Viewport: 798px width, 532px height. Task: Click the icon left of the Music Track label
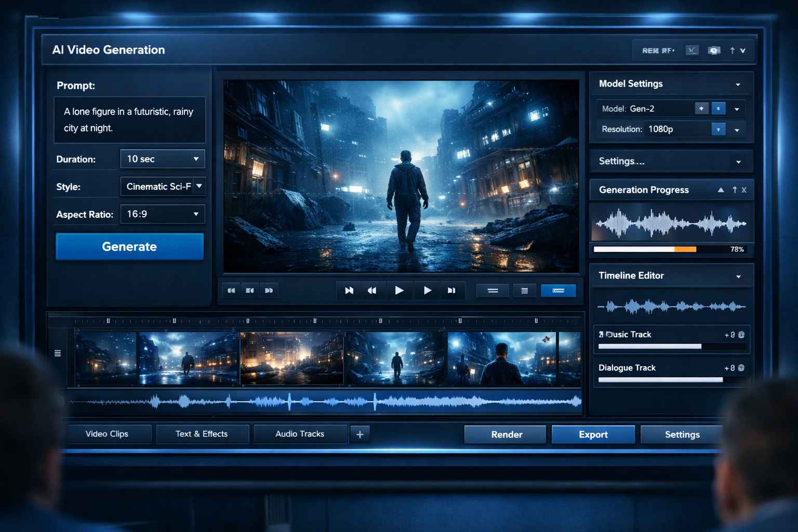point(601,335)
